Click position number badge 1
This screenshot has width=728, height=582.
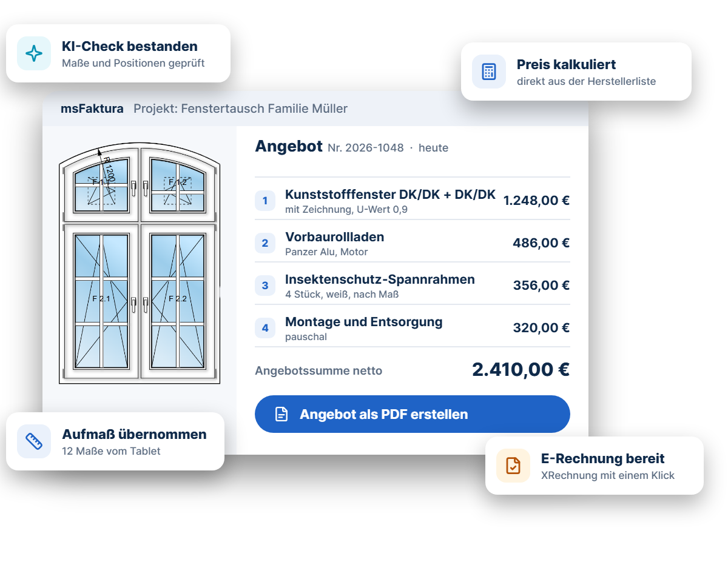265,201
